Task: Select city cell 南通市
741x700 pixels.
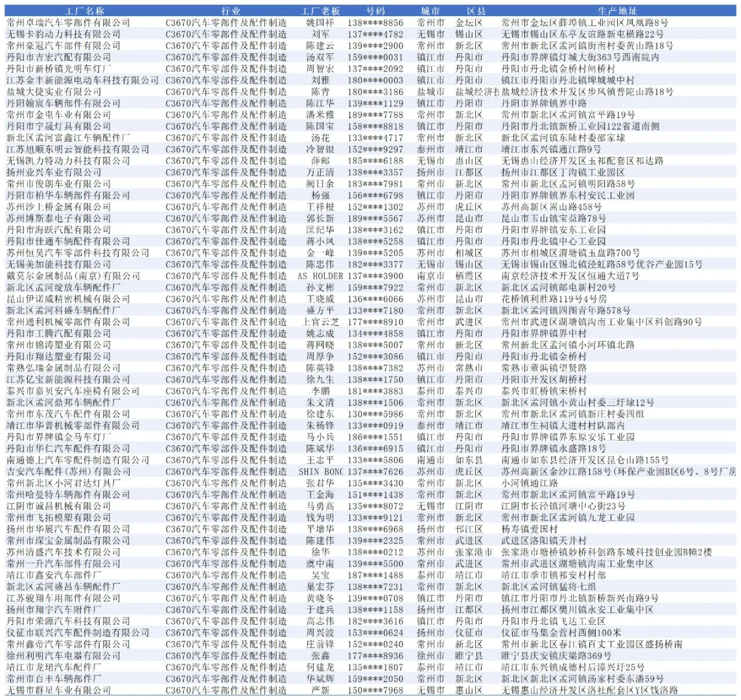Action: [430, 460]
